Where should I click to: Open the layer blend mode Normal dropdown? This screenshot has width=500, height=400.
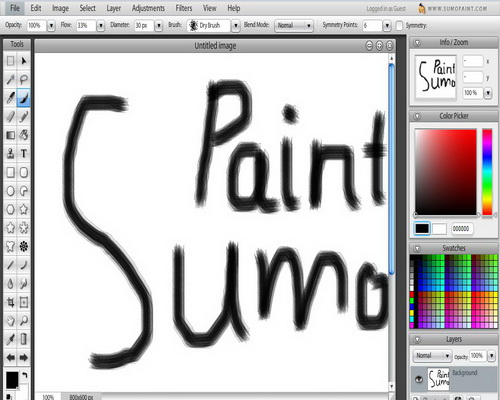click(432, 356)
